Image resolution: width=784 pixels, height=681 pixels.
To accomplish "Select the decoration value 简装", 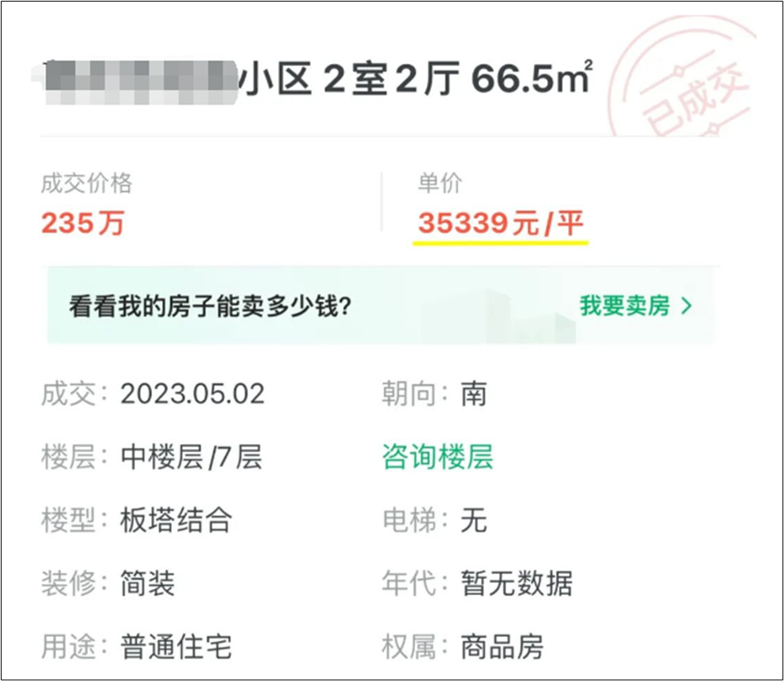I will point(147,583).
